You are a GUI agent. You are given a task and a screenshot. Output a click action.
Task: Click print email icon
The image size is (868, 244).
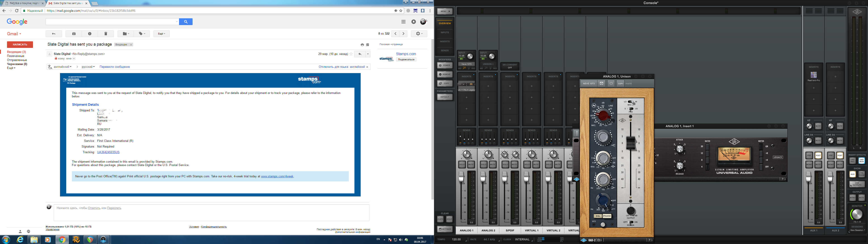362,45
